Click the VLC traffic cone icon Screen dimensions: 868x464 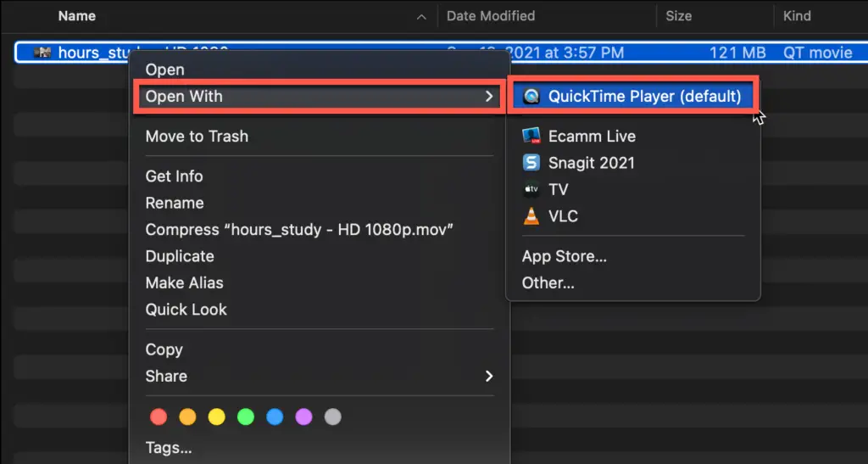coord(531,216)
